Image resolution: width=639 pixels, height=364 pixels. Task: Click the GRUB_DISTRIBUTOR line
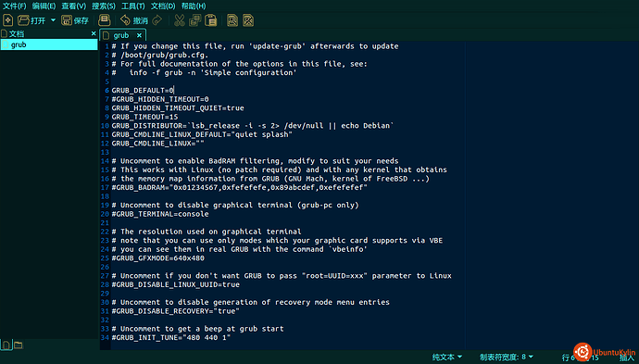(253, 126)
